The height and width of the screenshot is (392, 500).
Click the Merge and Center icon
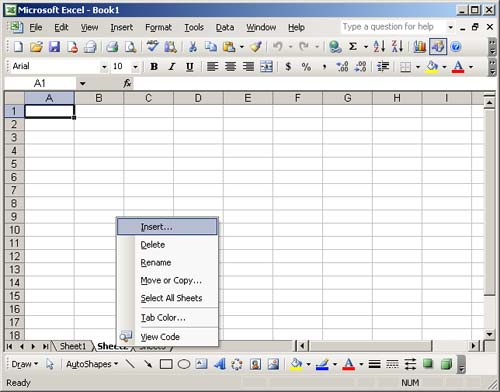point(266,67)
